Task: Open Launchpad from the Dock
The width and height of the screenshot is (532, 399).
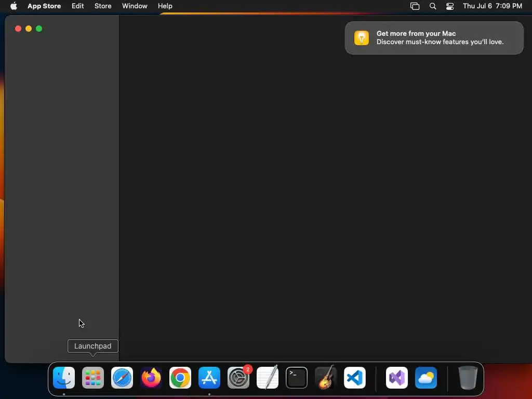Action: coord(93,378)
